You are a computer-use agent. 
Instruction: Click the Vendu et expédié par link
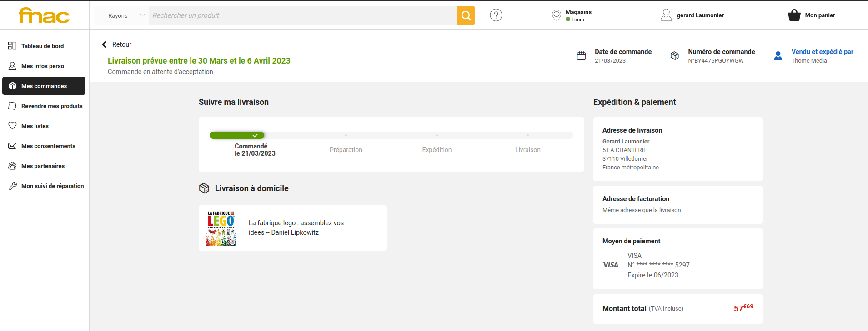click(x=822, y=52)
